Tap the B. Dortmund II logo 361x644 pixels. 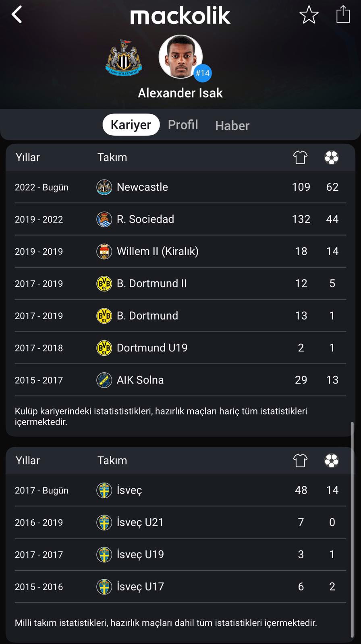point(104,284)
